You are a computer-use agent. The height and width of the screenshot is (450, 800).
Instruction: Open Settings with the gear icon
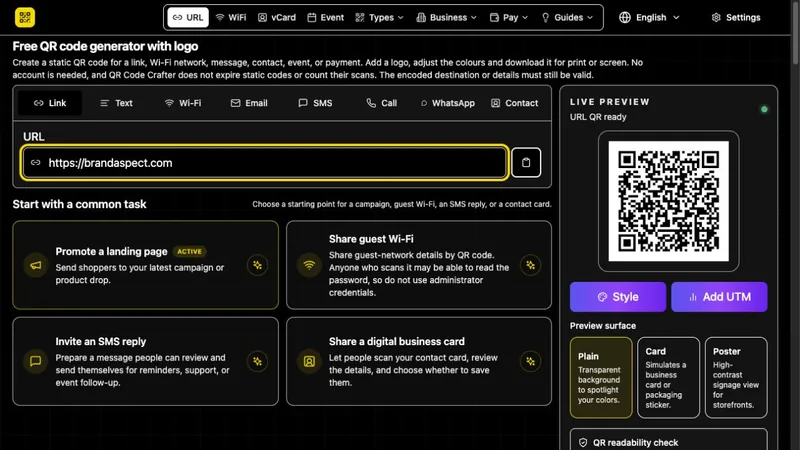coord(736,17)
